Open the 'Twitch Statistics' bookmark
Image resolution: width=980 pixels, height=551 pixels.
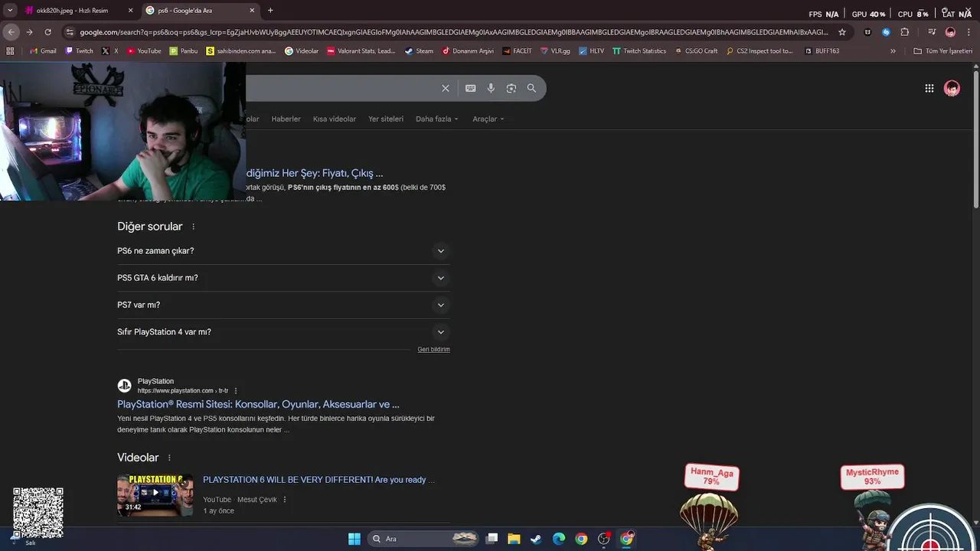[639, 51]
